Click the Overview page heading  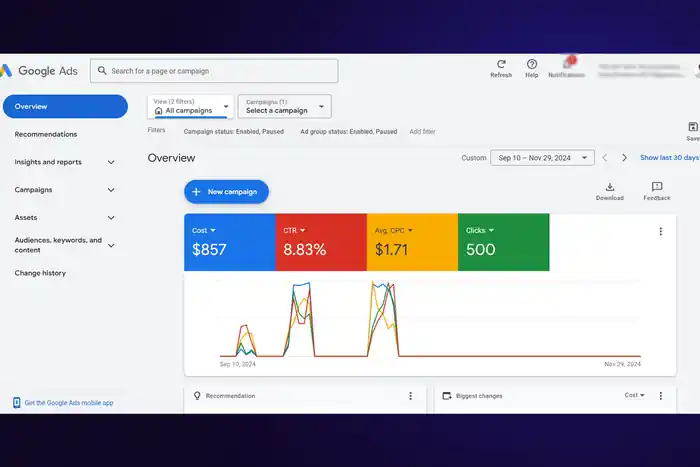tap(171, 158)
